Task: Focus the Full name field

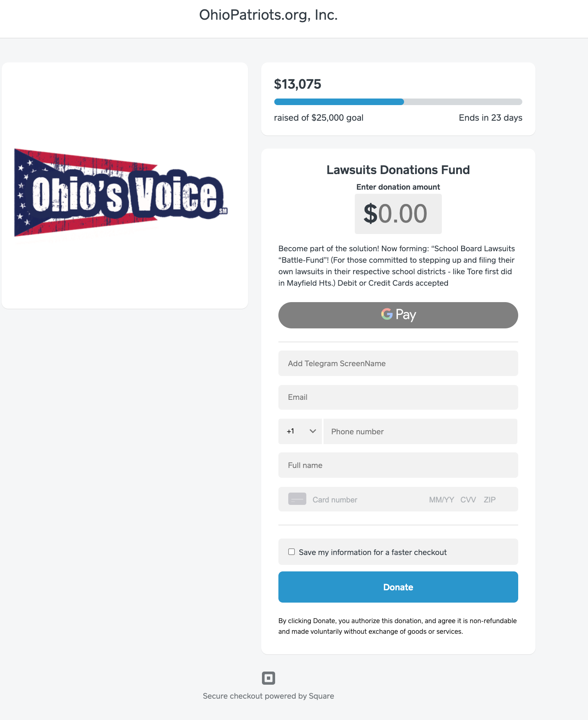Action: [398, 465]
